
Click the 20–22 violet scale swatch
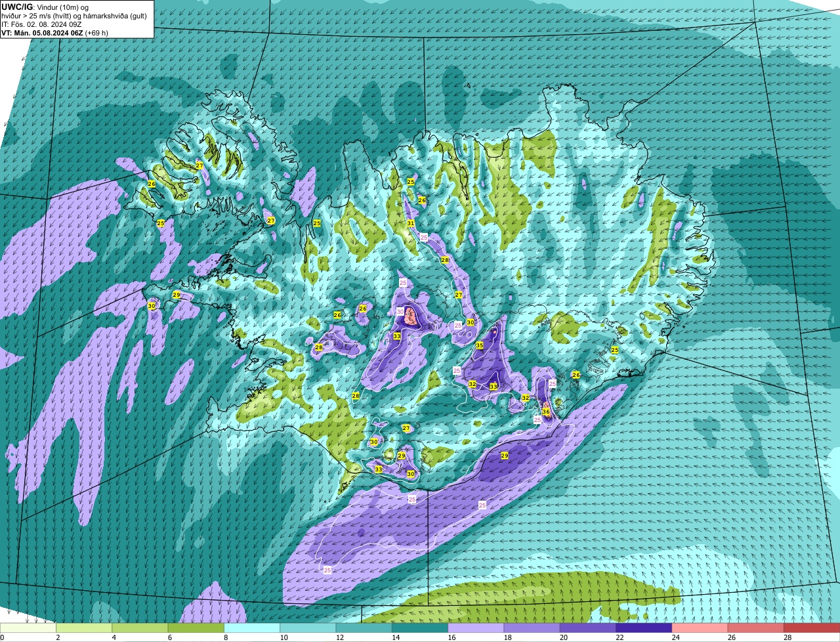588,628
